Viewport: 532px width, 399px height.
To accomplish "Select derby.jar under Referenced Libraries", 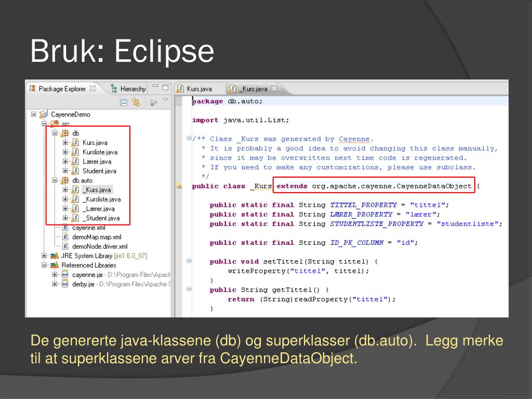I will (84, 284).
